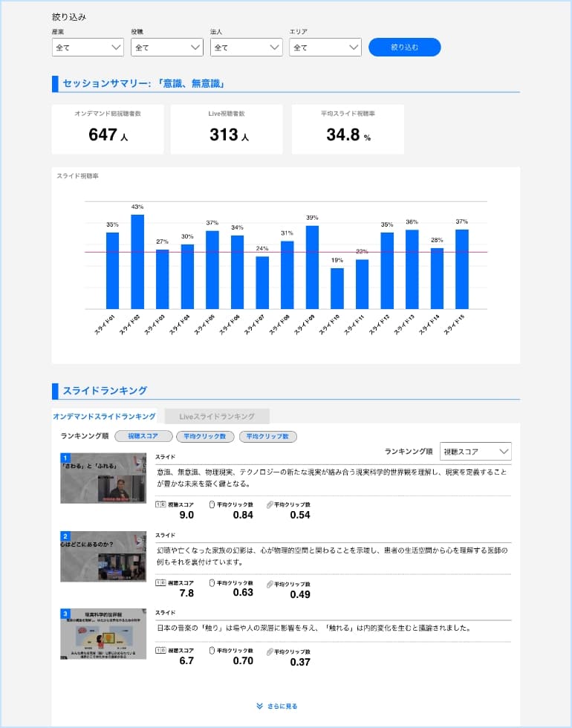Select the オンデマンドスライドランキング tab
Image resolution: width=572 pixels, height=728 pixels.
(104, 417)
